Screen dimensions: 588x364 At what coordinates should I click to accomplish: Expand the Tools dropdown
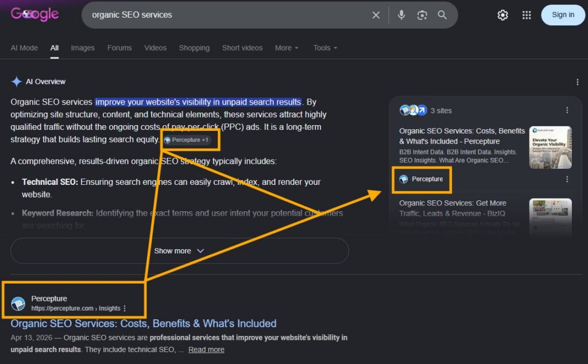325,48
